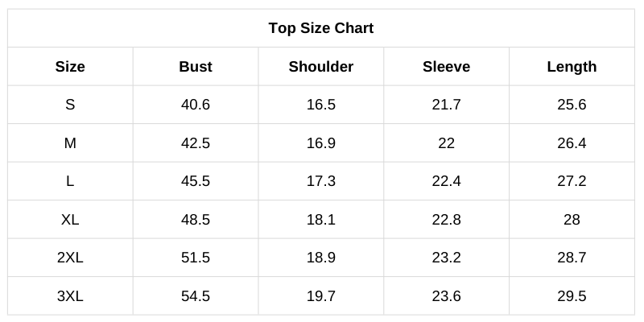Select shoulder value 16.9
644x322 pixels.
(x=321, y=143)
